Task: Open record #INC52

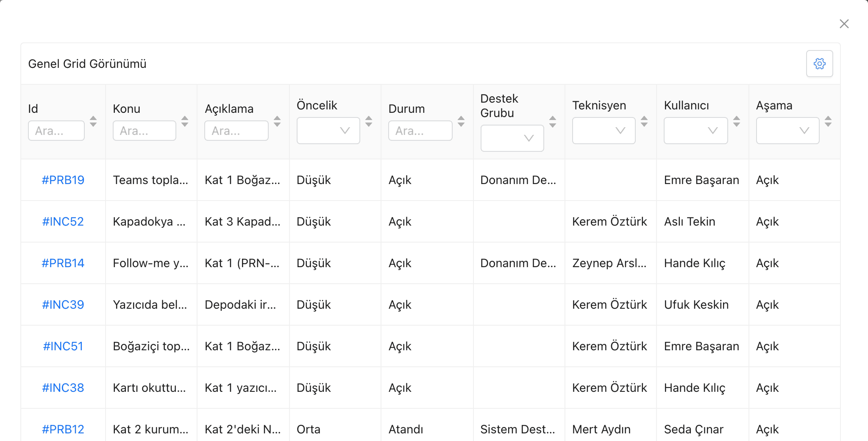Action: tap(63, 221)
